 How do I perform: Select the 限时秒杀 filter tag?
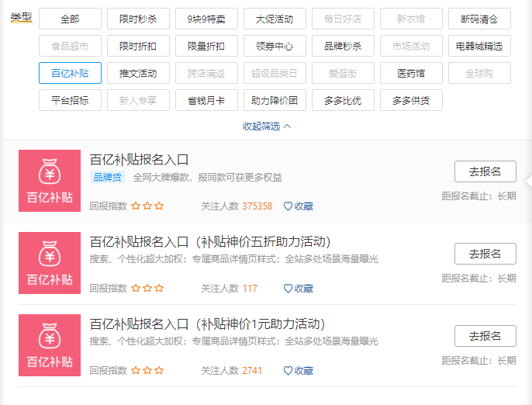coord(138,19)
